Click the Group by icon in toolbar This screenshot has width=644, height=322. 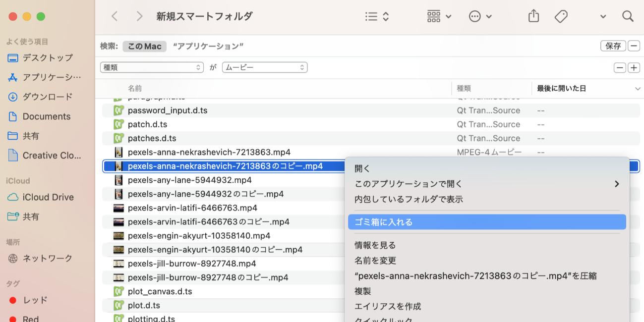(x=435, y=16)
